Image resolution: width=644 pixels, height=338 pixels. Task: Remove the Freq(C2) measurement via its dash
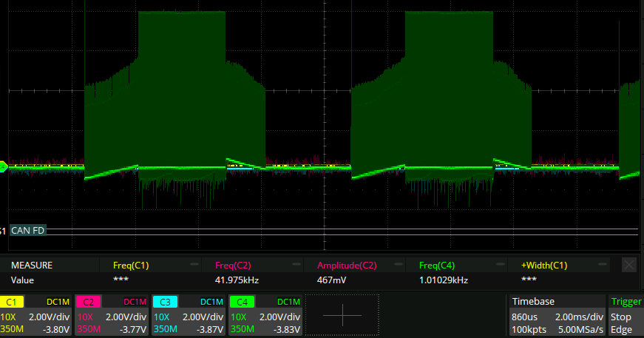pyautogui.click(x=296, y=264)
